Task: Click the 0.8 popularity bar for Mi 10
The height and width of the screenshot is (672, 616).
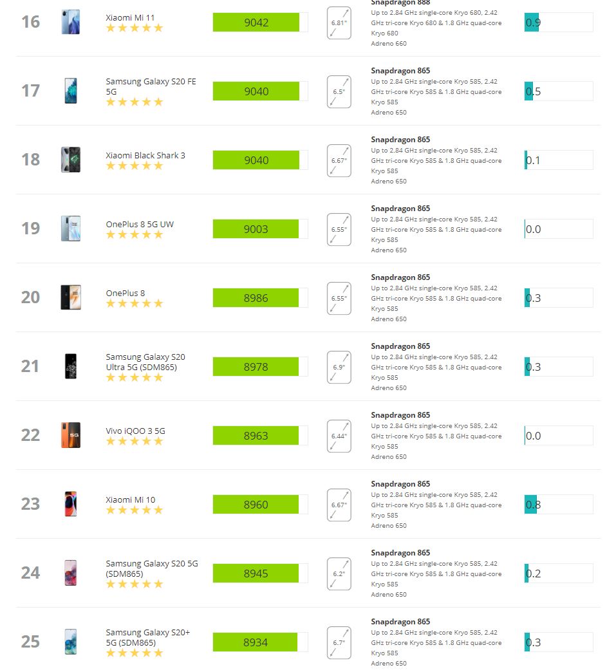Action: point(559,505)
